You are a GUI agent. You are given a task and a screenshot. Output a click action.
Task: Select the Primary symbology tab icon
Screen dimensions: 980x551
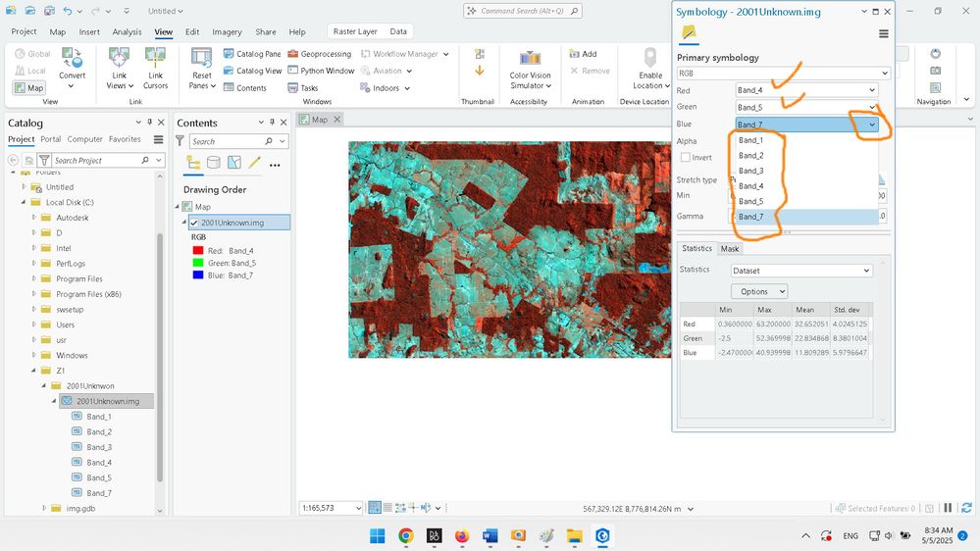[688, 32]
